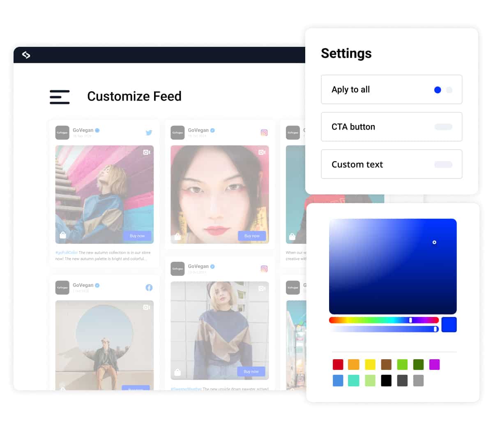Open the stairs photo with colorful wall
The width and height of the screenshot is (493, 448).
(104, 194)
